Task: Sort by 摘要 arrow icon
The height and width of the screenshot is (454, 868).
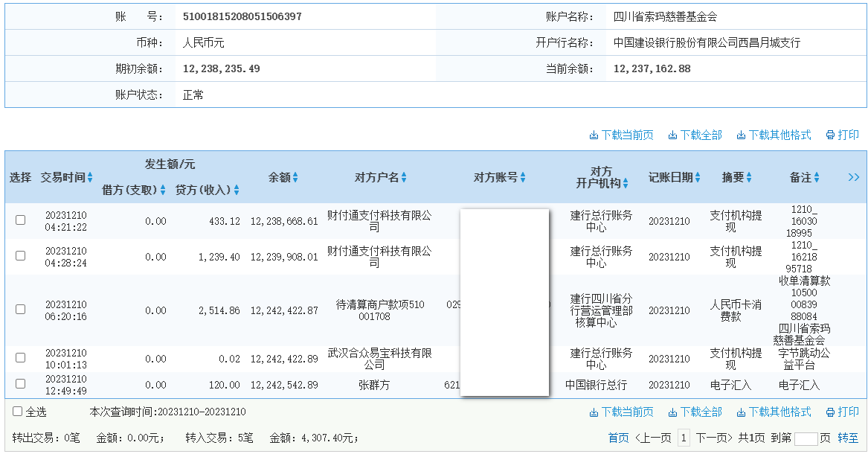Action: [749, 177]
